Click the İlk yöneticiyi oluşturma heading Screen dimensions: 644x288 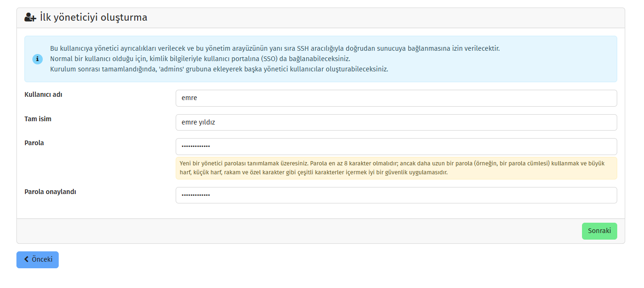(94, 18)
